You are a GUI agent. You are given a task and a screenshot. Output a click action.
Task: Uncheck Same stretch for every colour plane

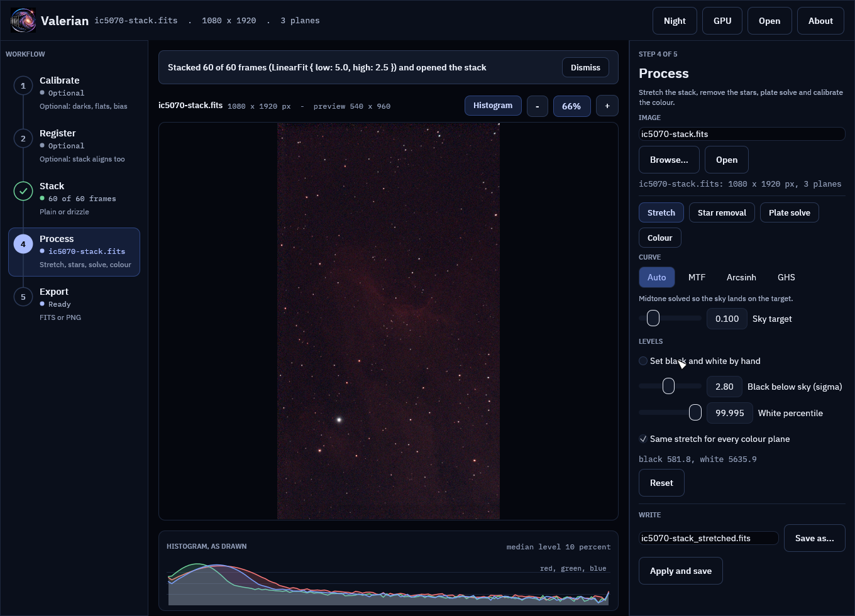tap(643, 439)
